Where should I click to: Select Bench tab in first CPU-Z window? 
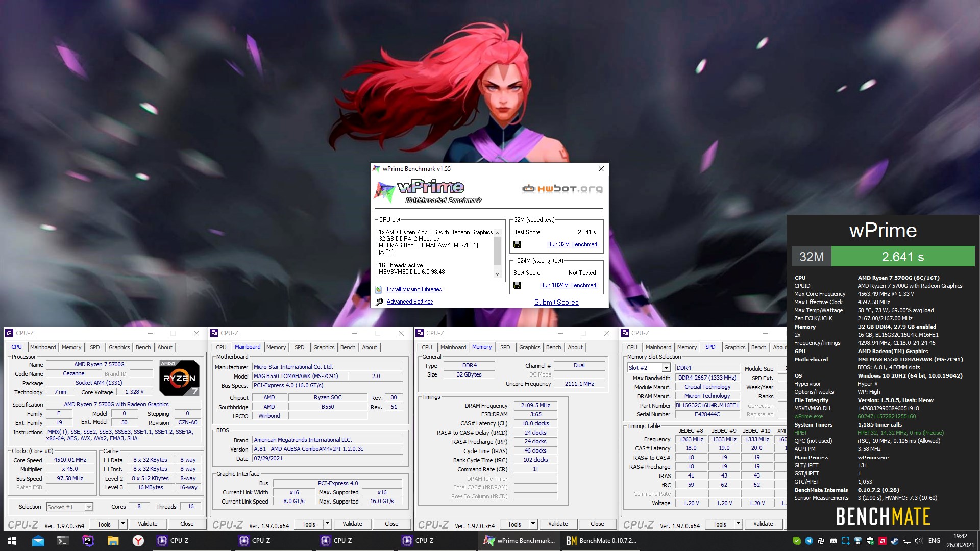coord(143,347)
